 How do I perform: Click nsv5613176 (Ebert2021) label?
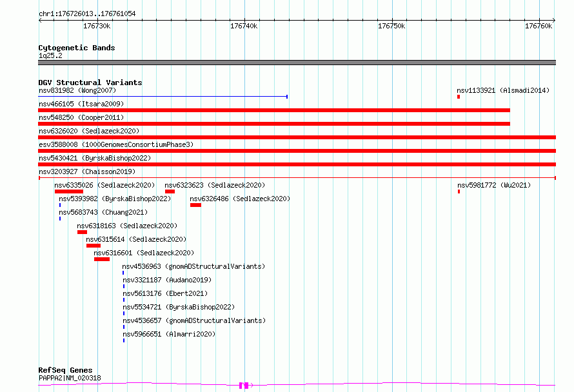pos(165,293)
